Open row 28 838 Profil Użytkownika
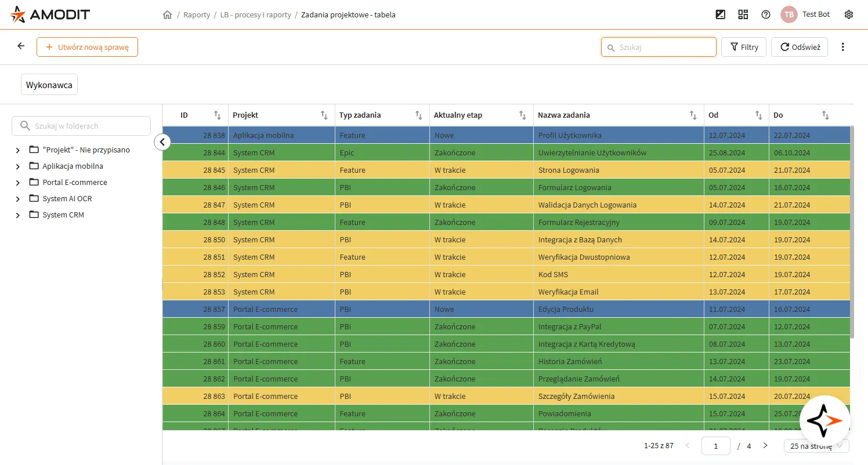This screenshot has height=465, width=868. tap(506, 135)
